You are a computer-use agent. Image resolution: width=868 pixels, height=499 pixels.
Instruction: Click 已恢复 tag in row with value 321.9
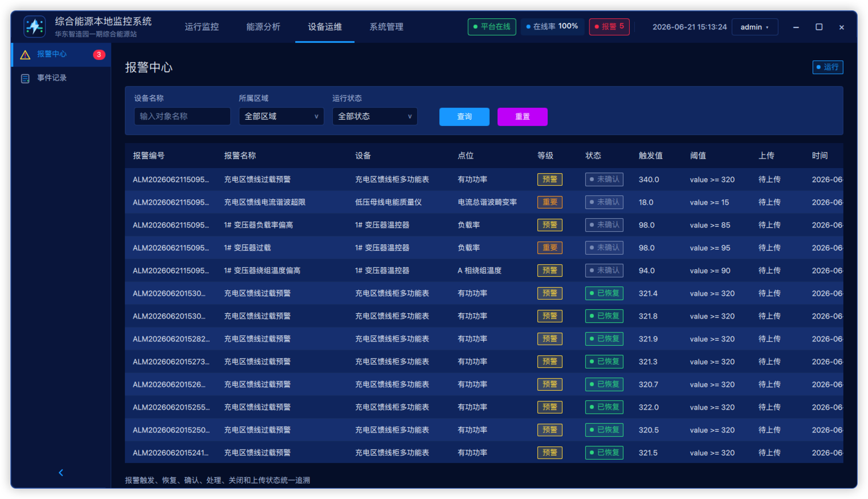point(604,339)
